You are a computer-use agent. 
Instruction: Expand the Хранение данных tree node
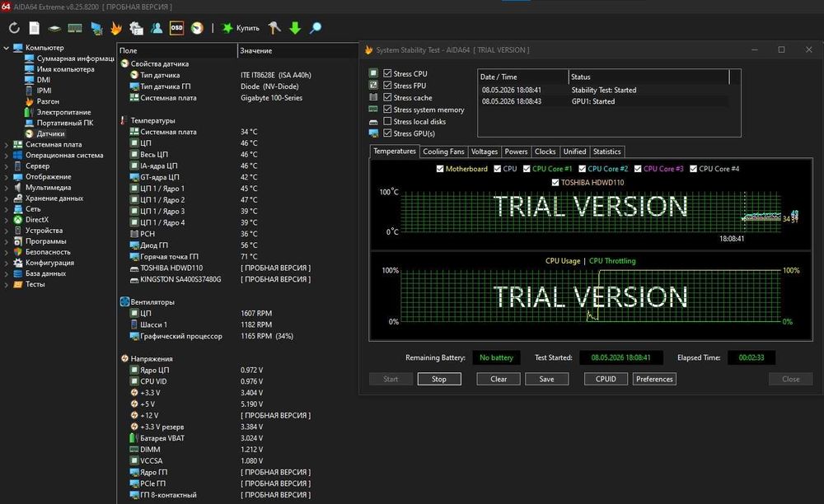click(7, 198)
